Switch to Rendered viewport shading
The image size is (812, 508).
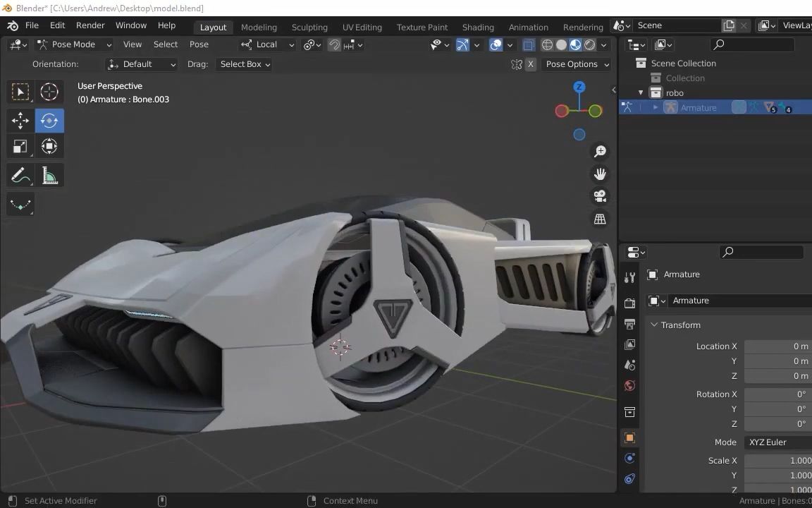coord(590,44)
